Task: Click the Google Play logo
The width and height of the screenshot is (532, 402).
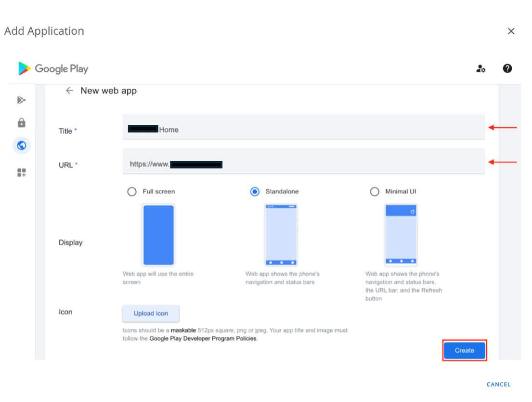Action: click(x=53, y=69)
